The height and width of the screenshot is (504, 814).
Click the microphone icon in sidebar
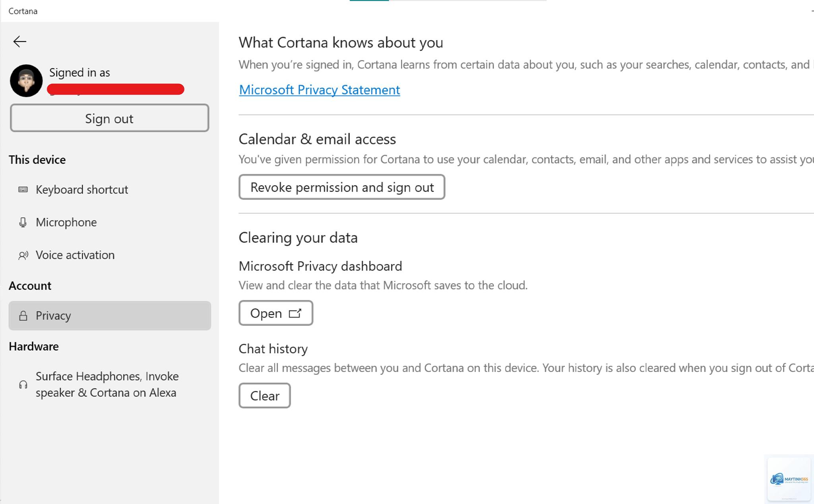23,222
